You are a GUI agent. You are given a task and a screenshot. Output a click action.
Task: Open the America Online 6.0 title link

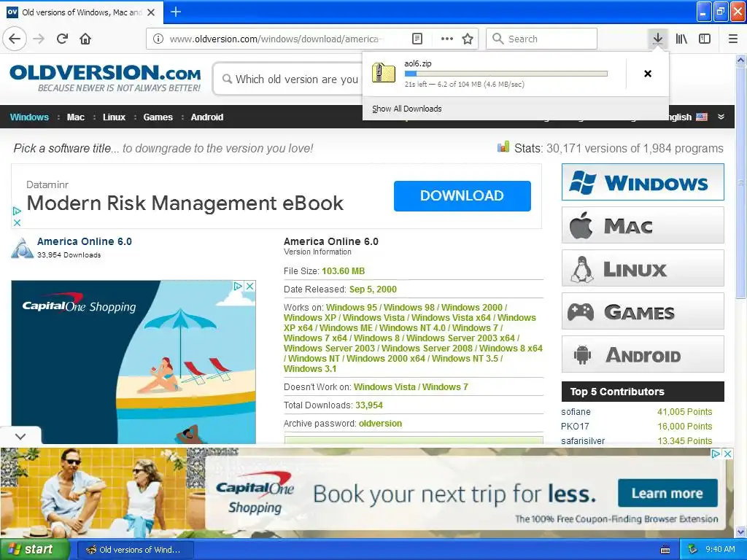(x=85, y=241)
